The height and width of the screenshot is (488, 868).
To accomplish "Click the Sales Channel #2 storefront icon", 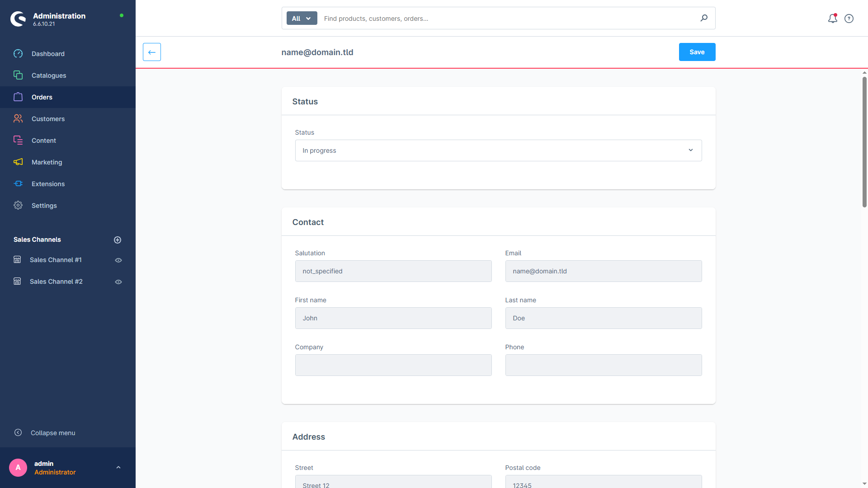I will [17, 282].
